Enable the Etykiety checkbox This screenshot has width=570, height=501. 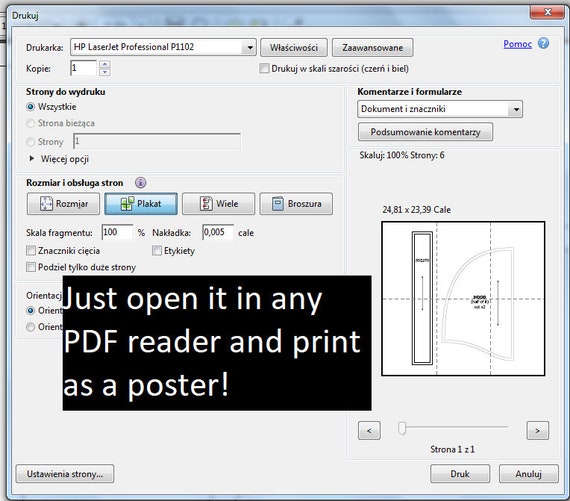point(157,250)
